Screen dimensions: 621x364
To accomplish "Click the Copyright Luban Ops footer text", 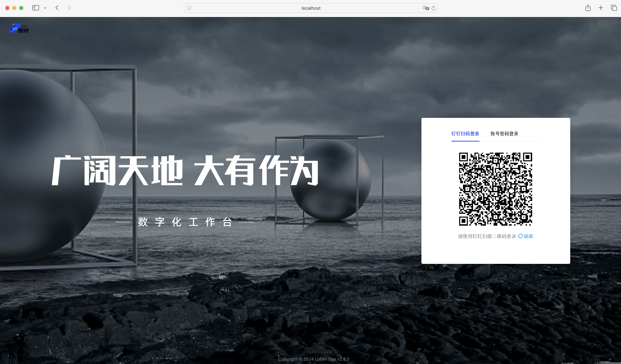I will [313, 359].
